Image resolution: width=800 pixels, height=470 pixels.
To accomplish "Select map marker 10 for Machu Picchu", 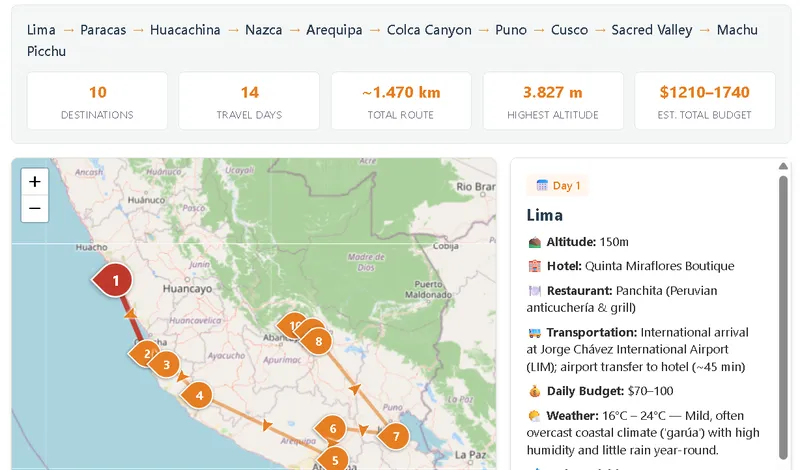I will click(x=291, y=325).
